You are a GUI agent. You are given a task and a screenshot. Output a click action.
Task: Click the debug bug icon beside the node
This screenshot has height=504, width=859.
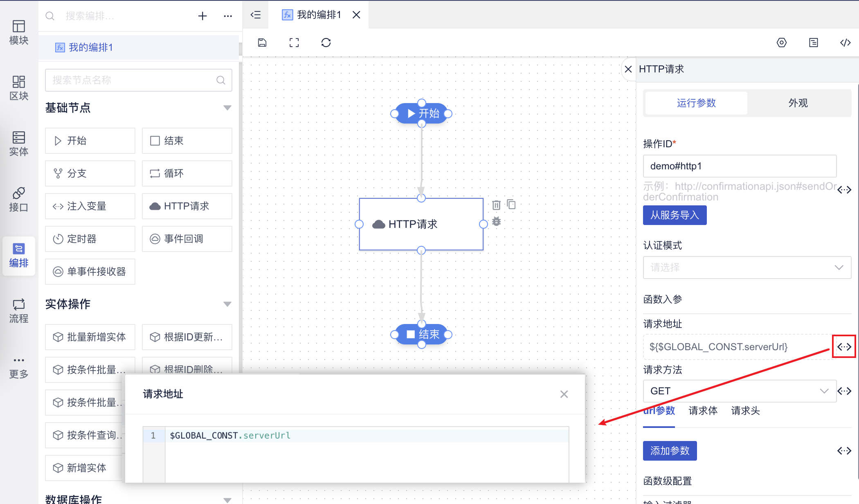coord(497,222)
